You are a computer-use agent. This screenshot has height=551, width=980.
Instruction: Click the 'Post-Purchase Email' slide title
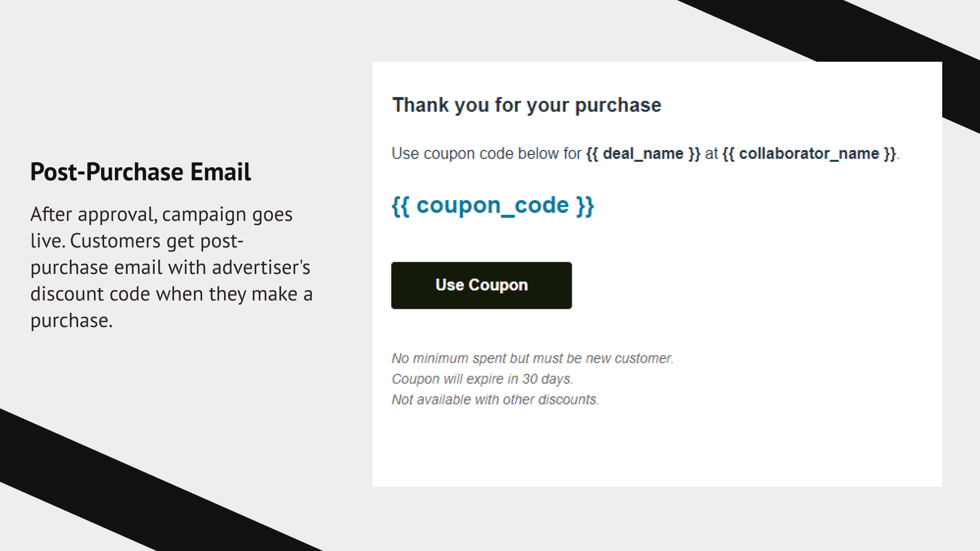point(140,172)
